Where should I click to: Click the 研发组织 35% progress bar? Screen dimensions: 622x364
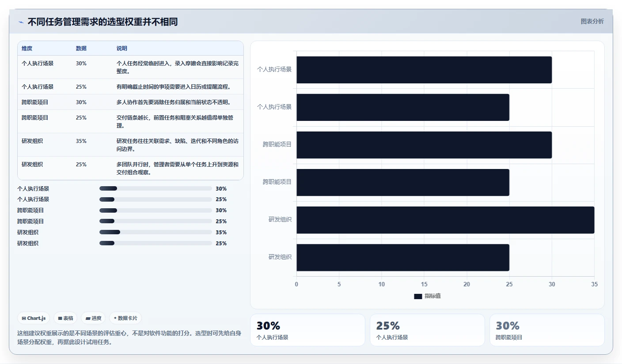tap(155, 232)
